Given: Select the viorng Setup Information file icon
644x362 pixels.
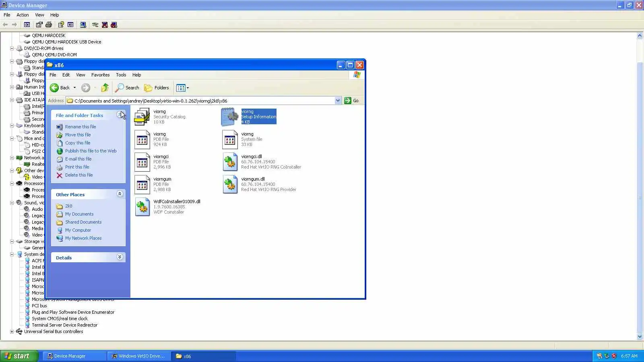Looking at the screenshot, I should (230, 117).
